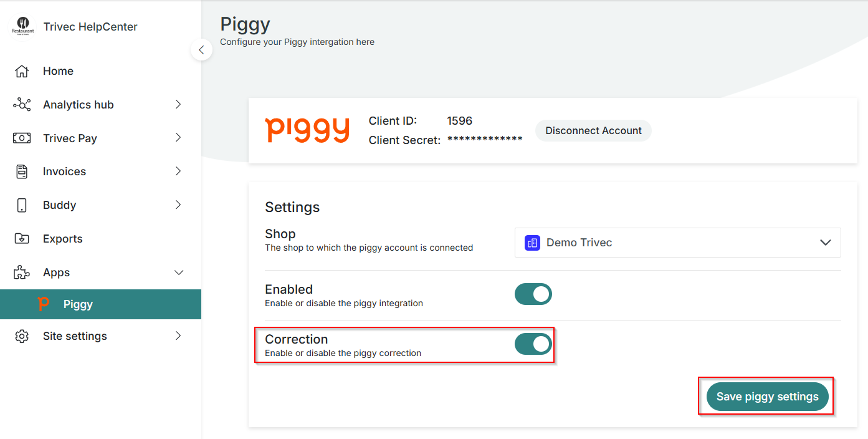This screenshot has height=439, width=868.
Task: Turn off the Correction toggle
Action: click(533, 344)
